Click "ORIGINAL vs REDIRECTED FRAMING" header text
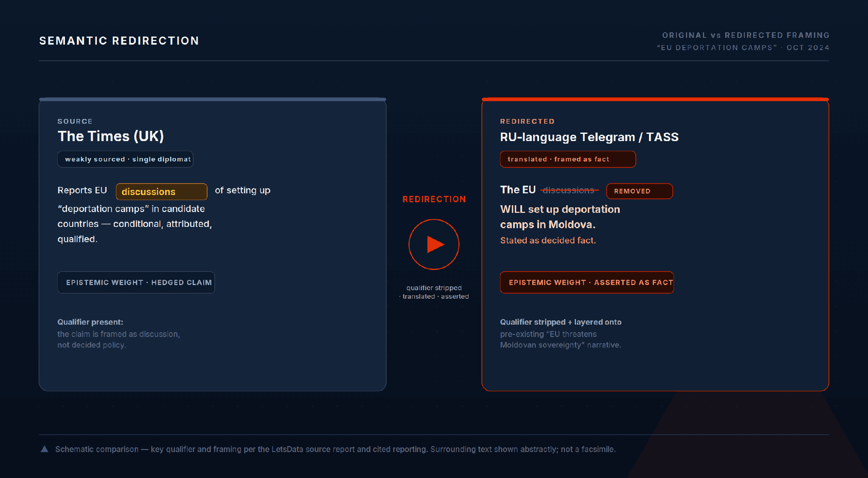 tap(746, 35)
